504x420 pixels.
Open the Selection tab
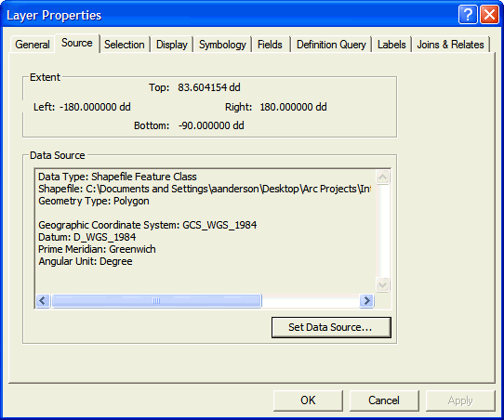(125, 45)
